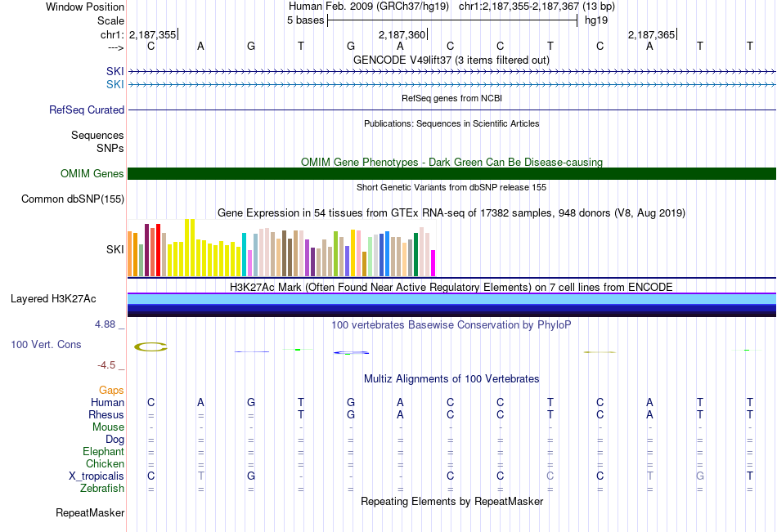Select the Zebrafish species row label

pyautogui.click(x=102, y=488)
